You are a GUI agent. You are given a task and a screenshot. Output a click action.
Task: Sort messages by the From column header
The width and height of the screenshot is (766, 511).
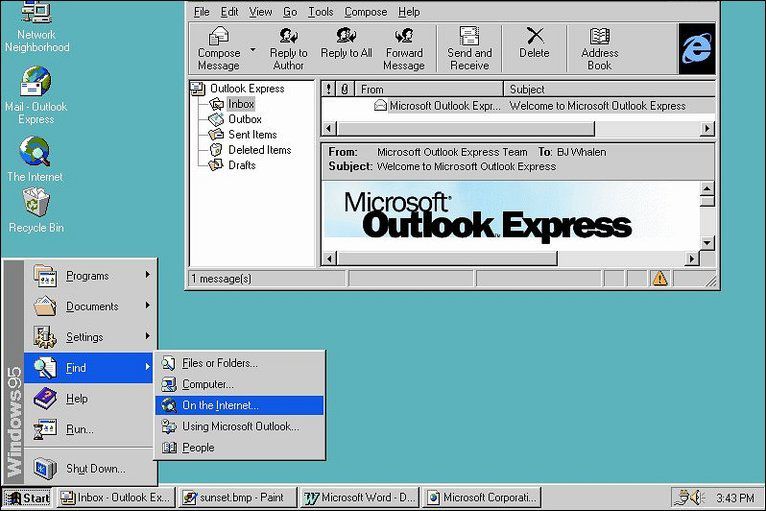coord(429,89)
